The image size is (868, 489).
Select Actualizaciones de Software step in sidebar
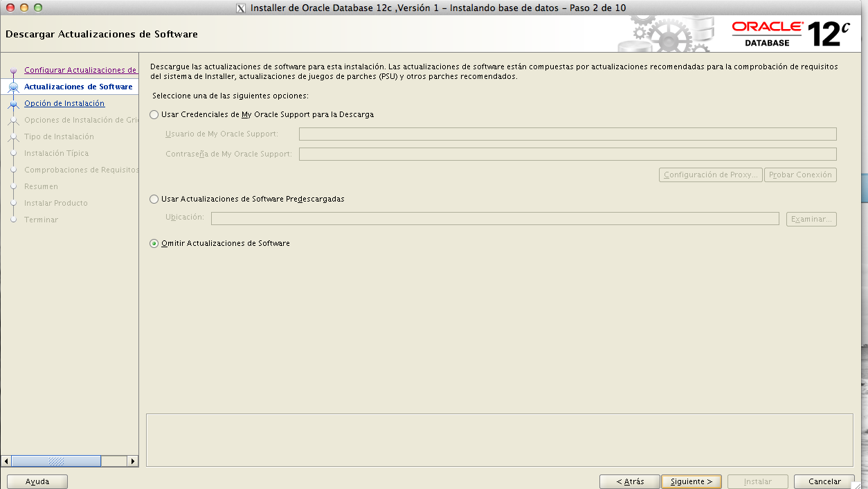tap(78, 87)
